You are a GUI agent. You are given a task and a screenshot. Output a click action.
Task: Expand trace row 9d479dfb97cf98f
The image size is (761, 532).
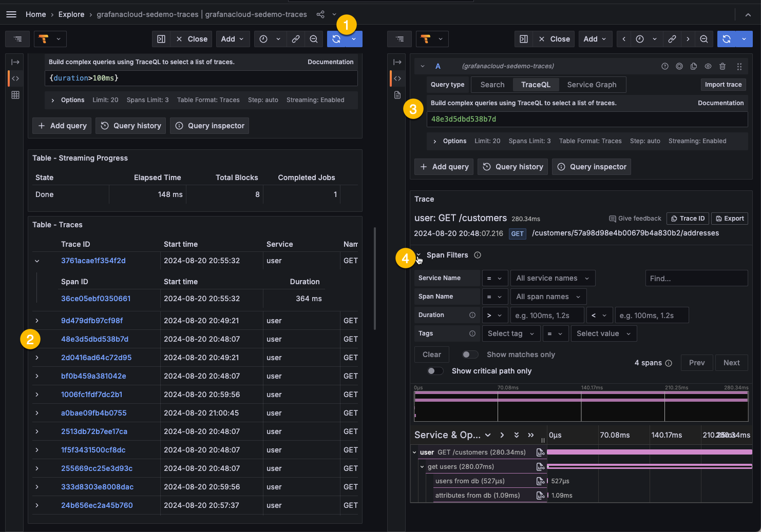pyautogui.click(x=37, y=321)
